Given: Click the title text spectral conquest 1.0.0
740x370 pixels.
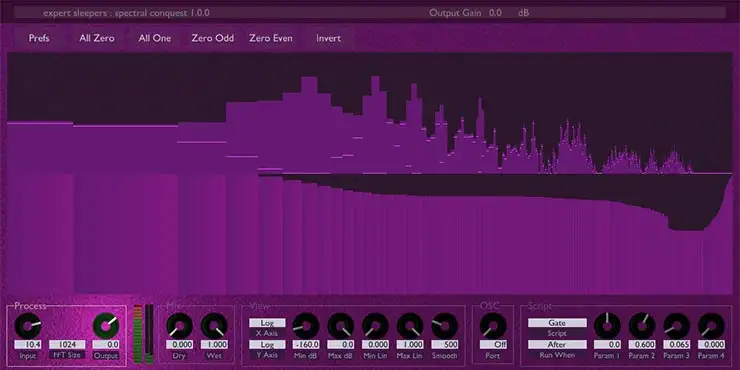Looking at the screenshot, I should (x=162, y=13).
